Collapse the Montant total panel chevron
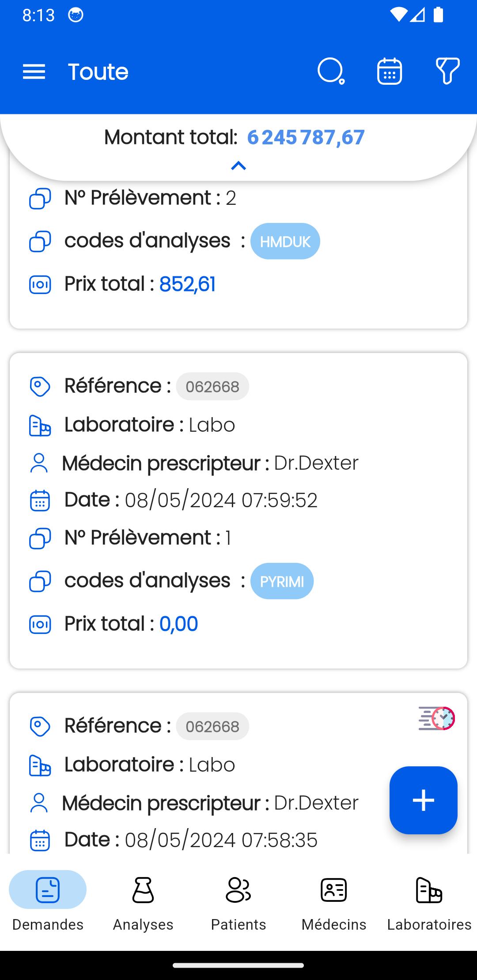The height and width of the screenshot is (980, 477). (x=238, y=166)
